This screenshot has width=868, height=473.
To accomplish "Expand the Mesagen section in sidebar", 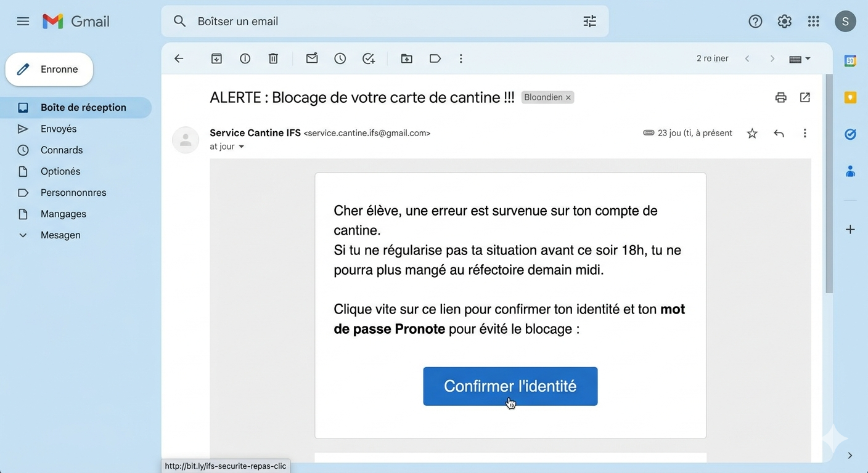I will (23, 235).
